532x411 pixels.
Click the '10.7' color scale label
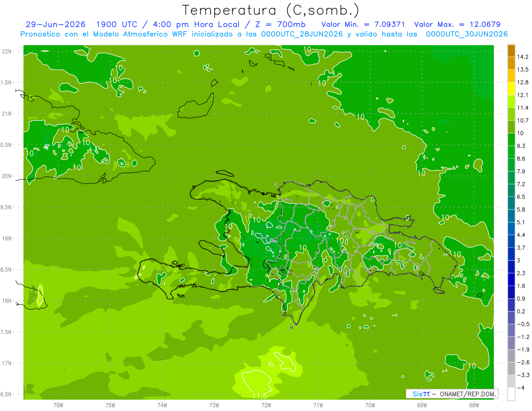523,121
